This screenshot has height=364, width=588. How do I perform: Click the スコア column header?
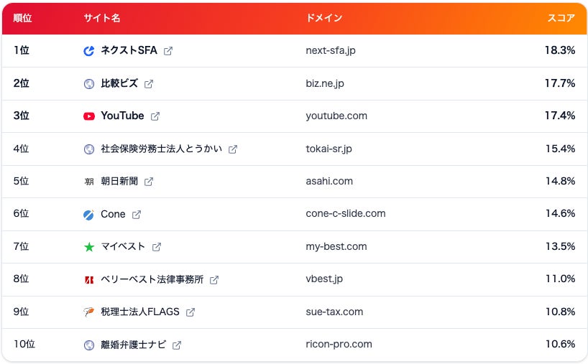[561, 18]
